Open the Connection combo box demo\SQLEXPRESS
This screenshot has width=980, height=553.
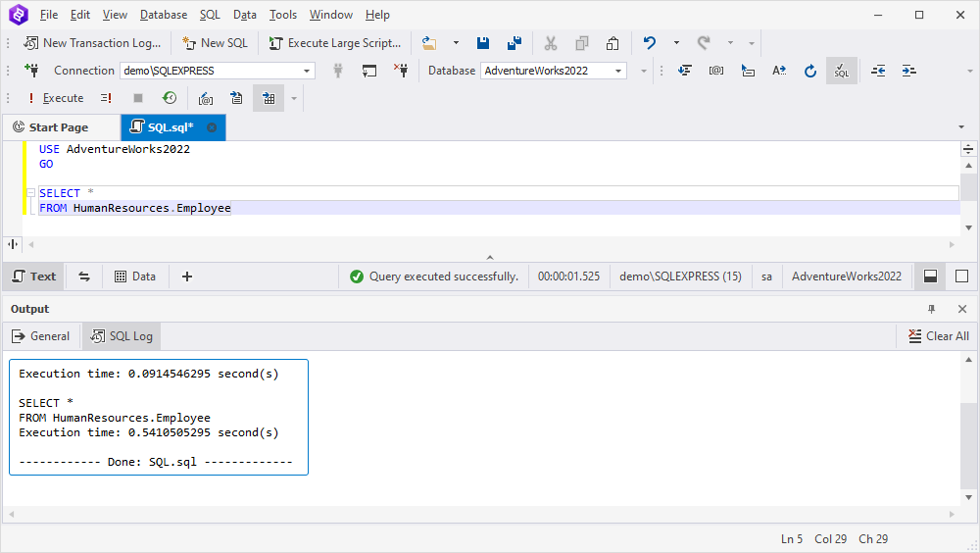click(x=217, y=71)
